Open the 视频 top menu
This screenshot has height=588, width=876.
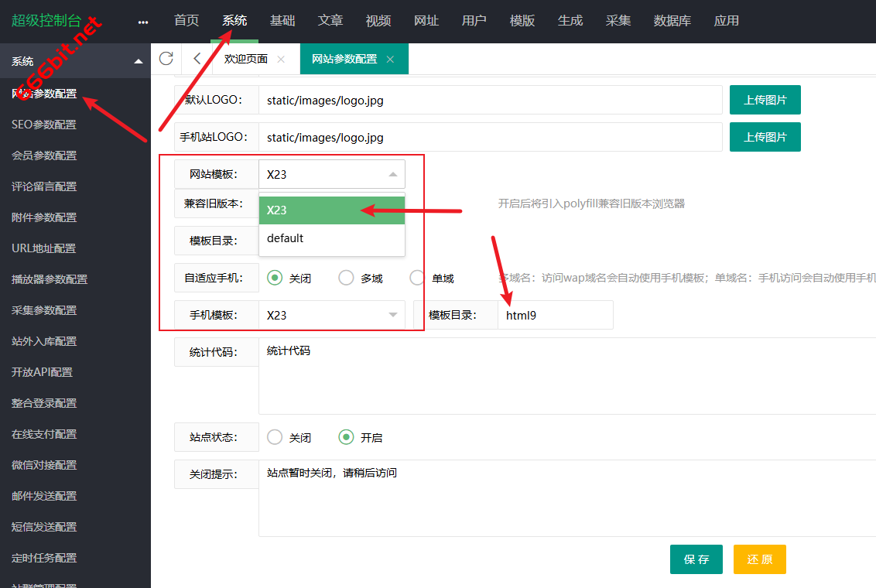tap(378, 21)
